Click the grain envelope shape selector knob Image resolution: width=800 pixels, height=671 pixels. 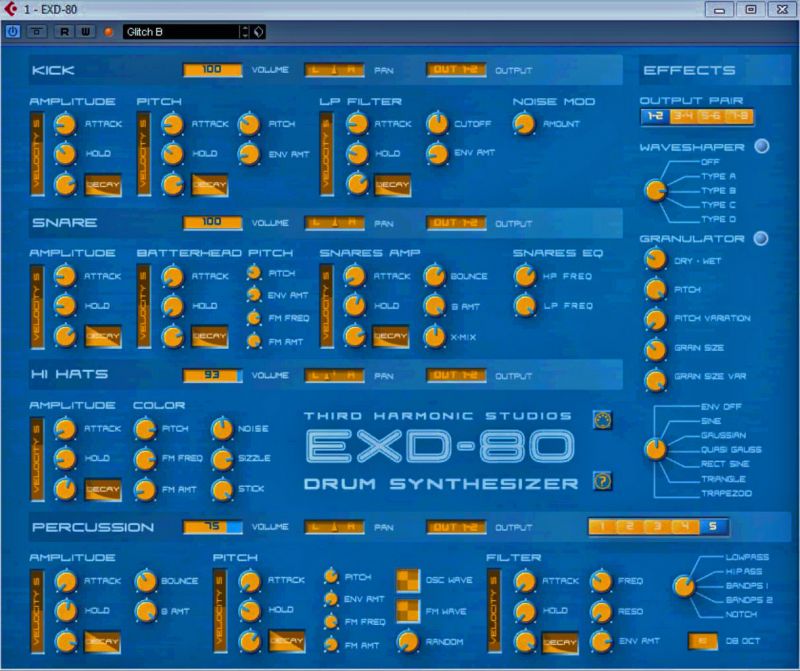656,450
